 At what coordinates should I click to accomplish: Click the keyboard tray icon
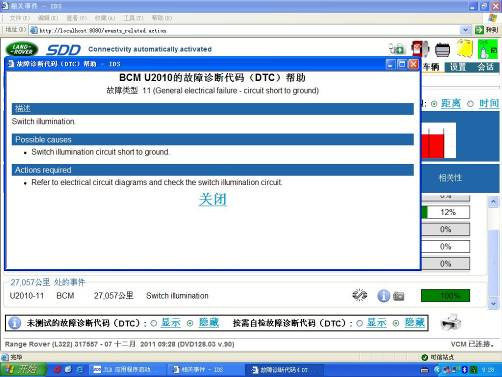click(x=424, y=370)
